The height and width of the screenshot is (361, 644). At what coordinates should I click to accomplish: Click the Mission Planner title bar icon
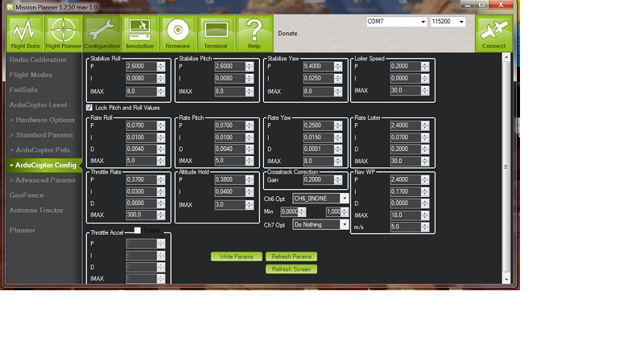10,7
